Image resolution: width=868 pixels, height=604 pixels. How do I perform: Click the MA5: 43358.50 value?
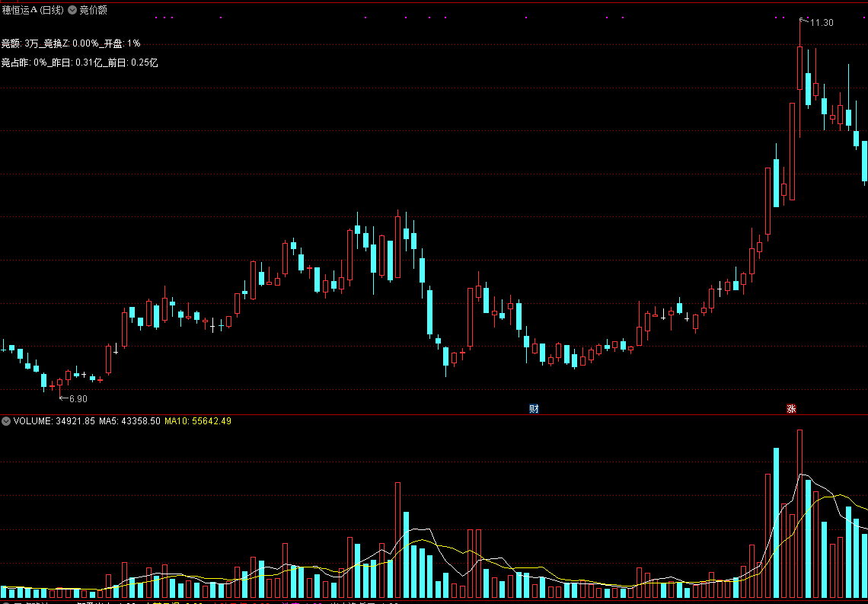(x=129, y=421)
